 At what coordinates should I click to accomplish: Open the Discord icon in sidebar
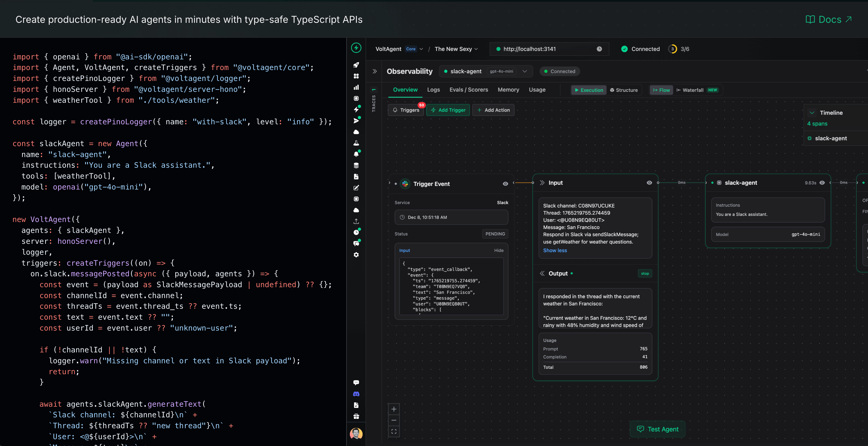[356, 394]
